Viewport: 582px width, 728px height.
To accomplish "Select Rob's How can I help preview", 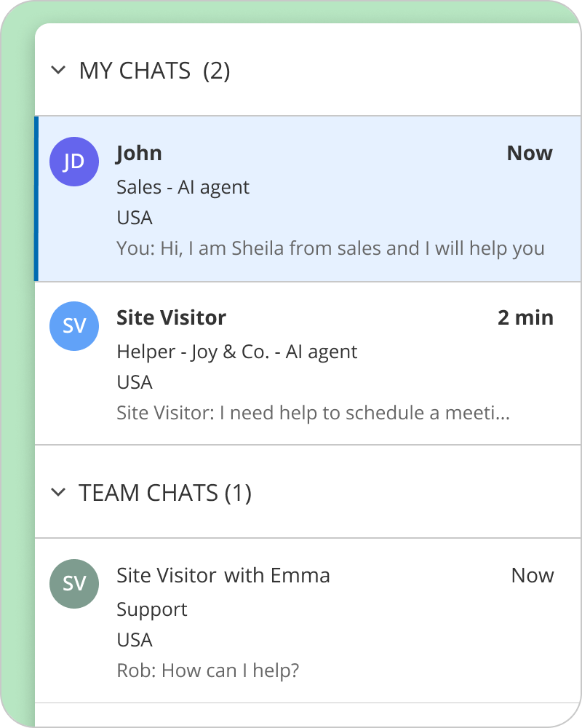I will pyautogui.click(x=208, y=671).
